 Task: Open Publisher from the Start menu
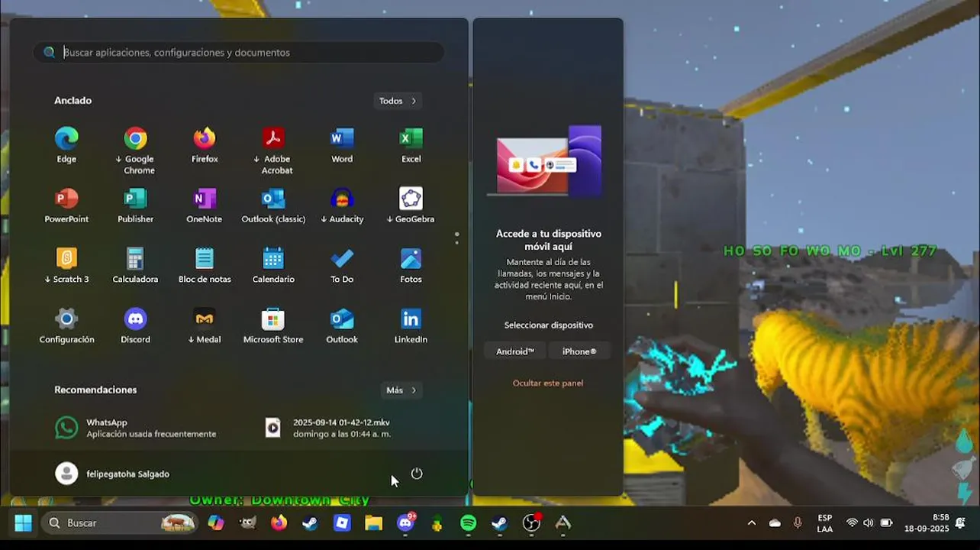pos(135,205)
